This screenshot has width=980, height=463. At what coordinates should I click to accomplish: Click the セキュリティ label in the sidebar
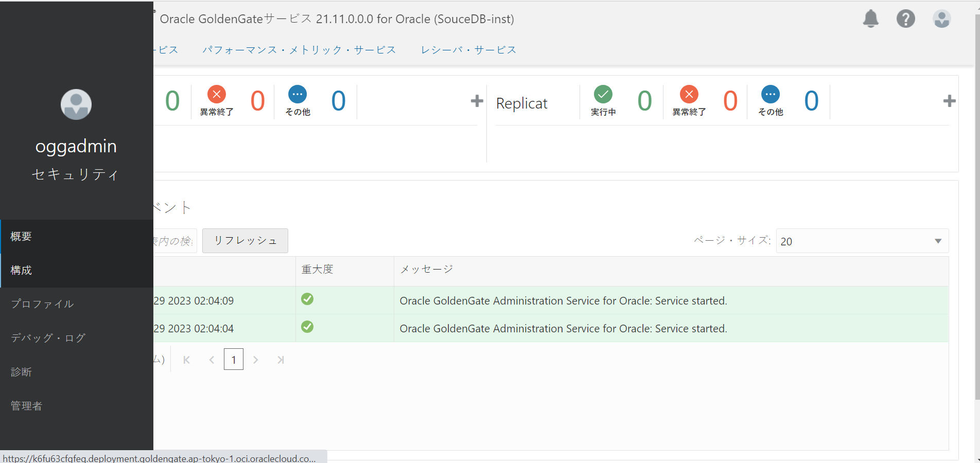[76, 174]
